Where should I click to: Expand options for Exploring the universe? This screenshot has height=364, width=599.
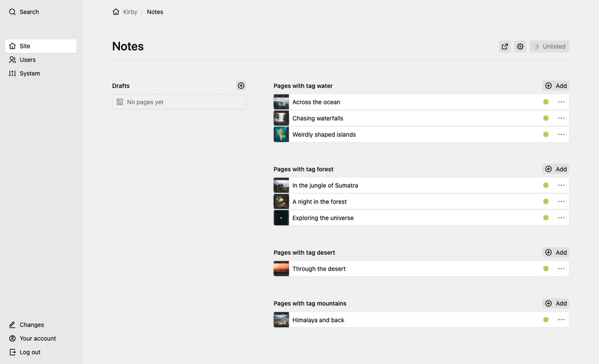click(x=561, y=218)
